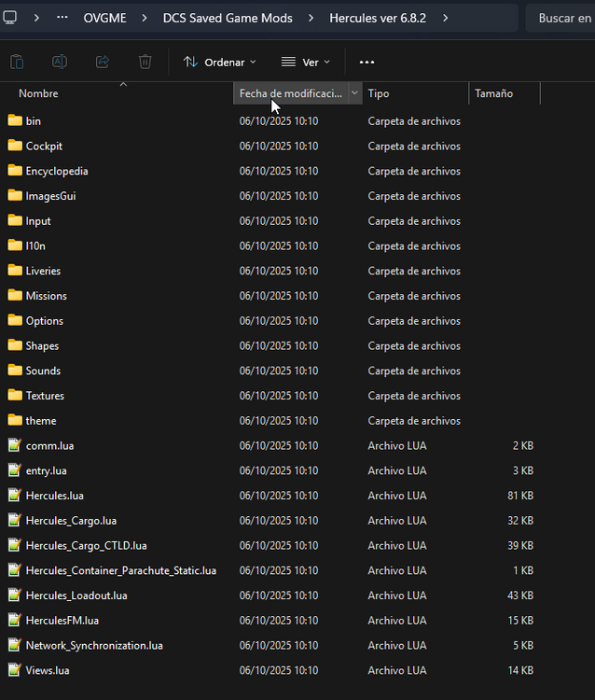Expand chevron after the monitor icon
The width and height of the screenshot is (595, 700).
[36, 18]
